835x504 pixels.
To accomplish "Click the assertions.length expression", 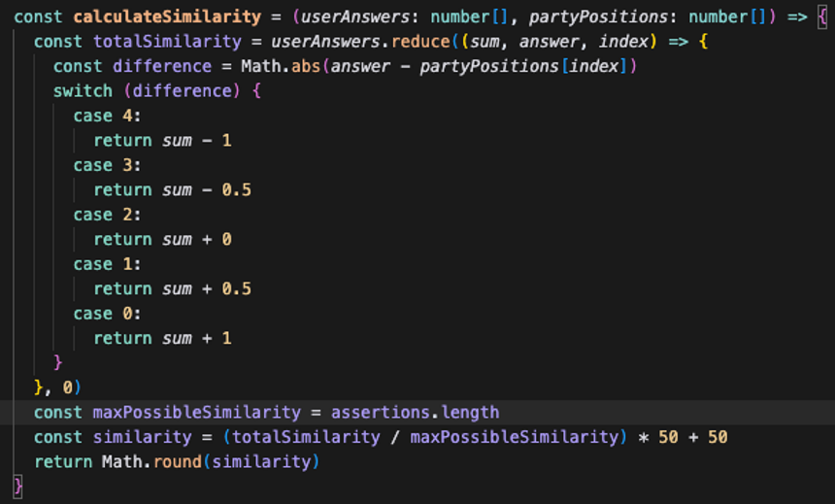I will coord(416,413).
